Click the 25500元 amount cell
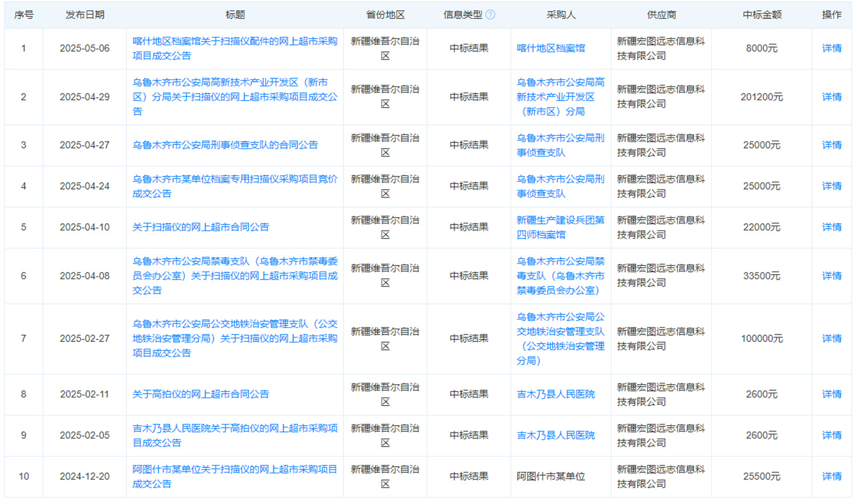Screen dimensions: 857x504 (x=762, y=476)
